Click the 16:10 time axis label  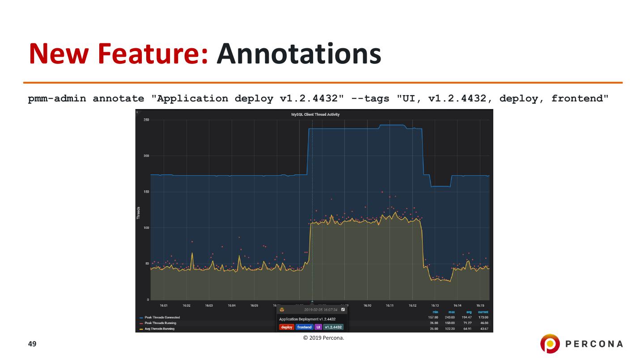[367, 305]
